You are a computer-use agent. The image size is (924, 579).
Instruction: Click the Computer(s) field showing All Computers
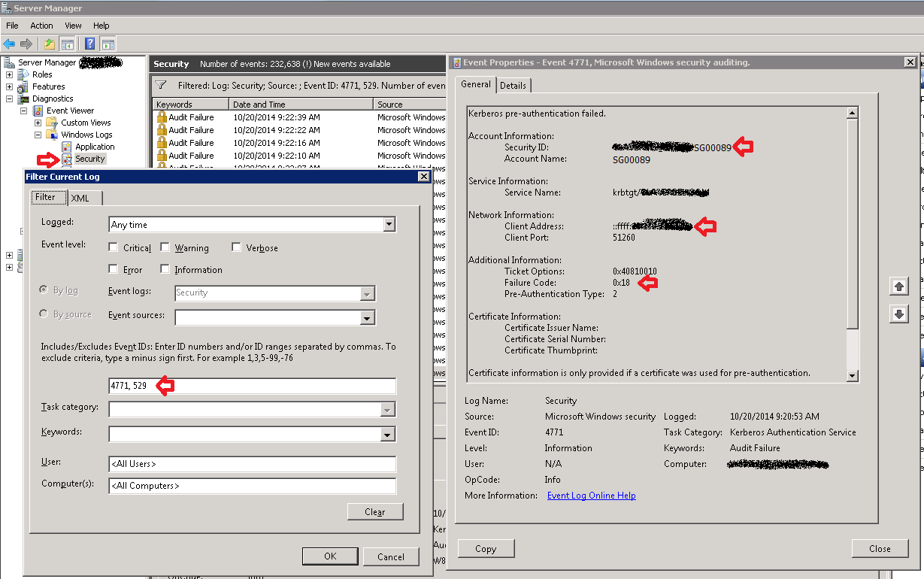[x=252, y=486]
